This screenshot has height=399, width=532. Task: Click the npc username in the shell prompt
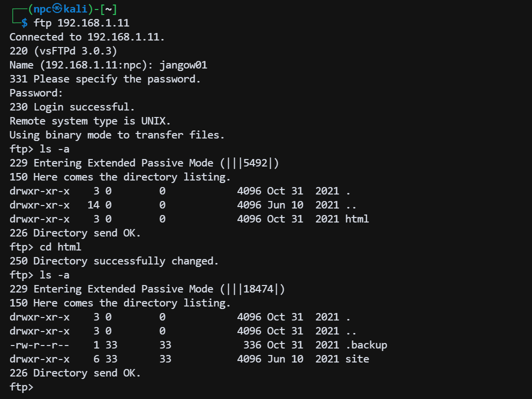pos(42,9)
